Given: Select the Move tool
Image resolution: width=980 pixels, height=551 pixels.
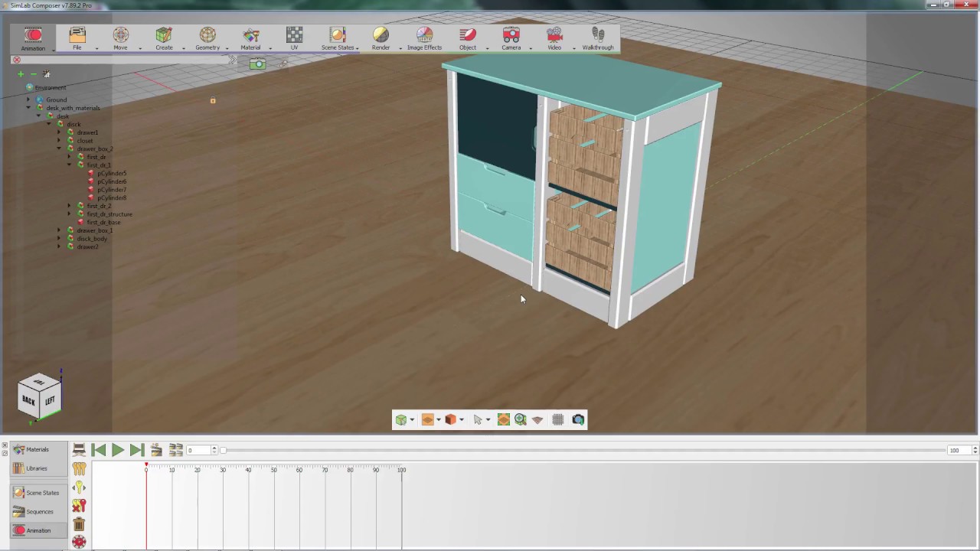Looking at the screenshot, I should tap(120, 39).
